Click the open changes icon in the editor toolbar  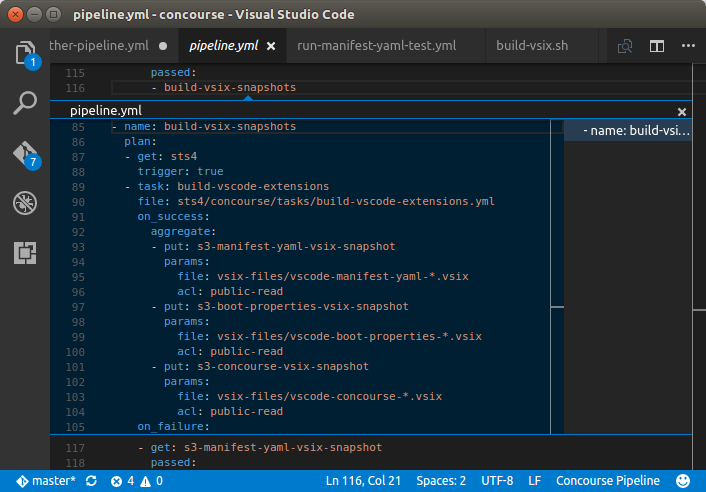point(625,46)
